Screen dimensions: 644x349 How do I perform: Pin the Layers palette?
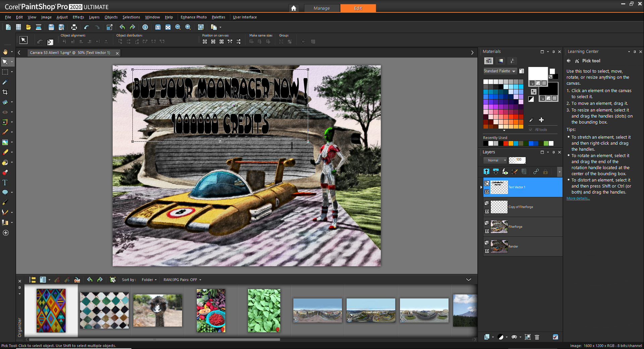click(553, 152)
